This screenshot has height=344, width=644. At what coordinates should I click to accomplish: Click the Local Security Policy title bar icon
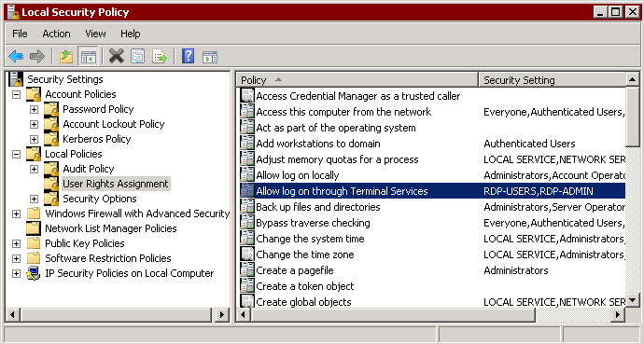[13, 12]
